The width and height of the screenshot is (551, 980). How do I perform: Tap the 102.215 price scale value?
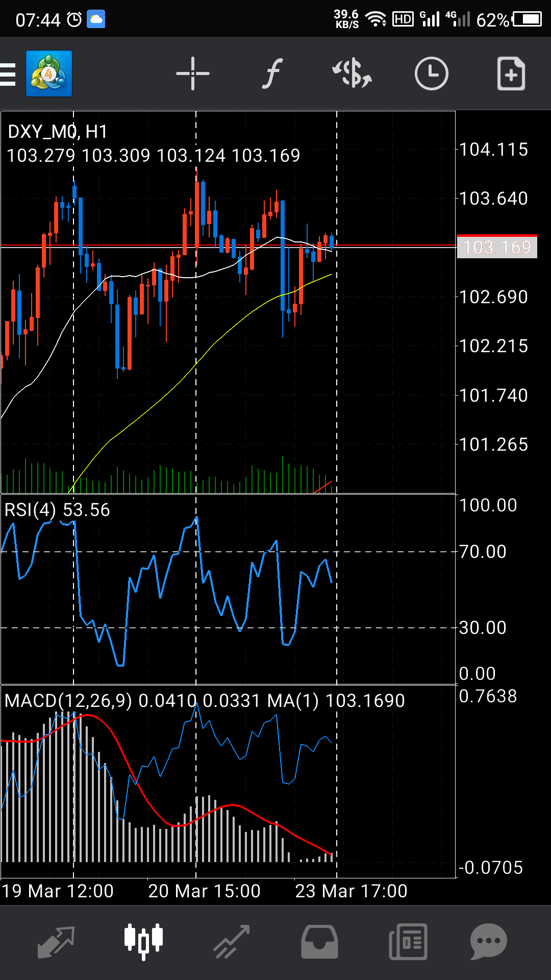(494, 346)
